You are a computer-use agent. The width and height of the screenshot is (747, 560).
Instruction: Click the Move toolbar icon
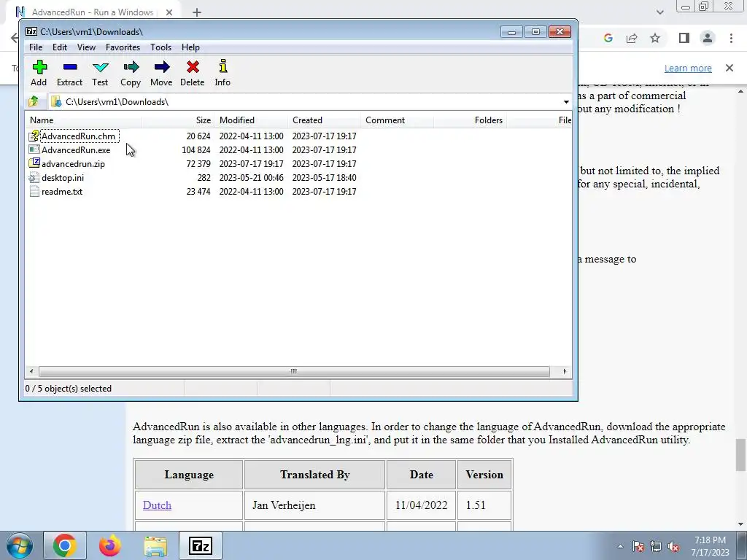pyautogui.click(x=162, y=67)
